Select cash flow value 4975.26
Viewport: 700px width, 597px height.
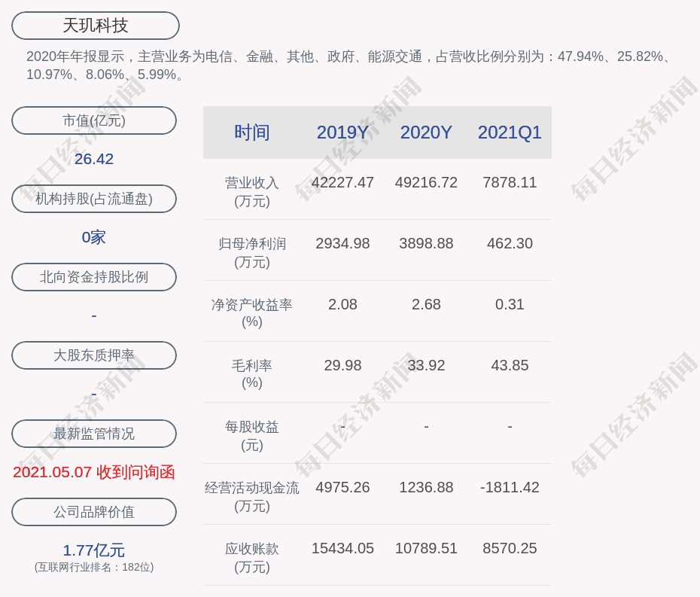tap(342, 487)
